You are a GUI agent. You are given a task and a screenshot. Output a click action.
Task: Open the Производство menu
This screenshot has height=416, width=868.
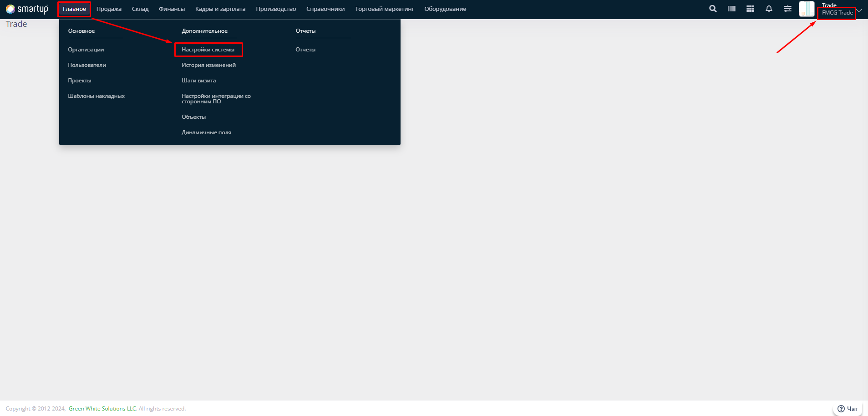coord(276,9)
